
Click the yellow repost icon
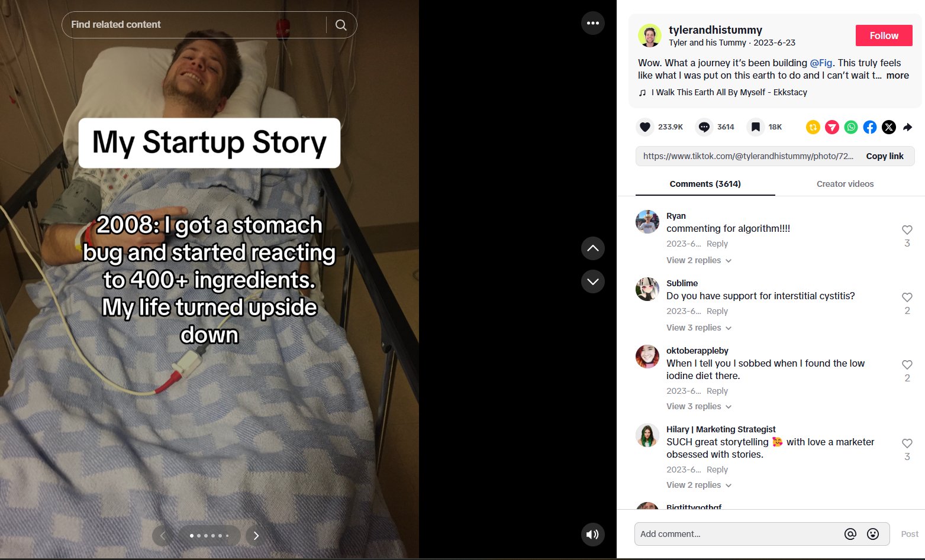coord(813,127)
